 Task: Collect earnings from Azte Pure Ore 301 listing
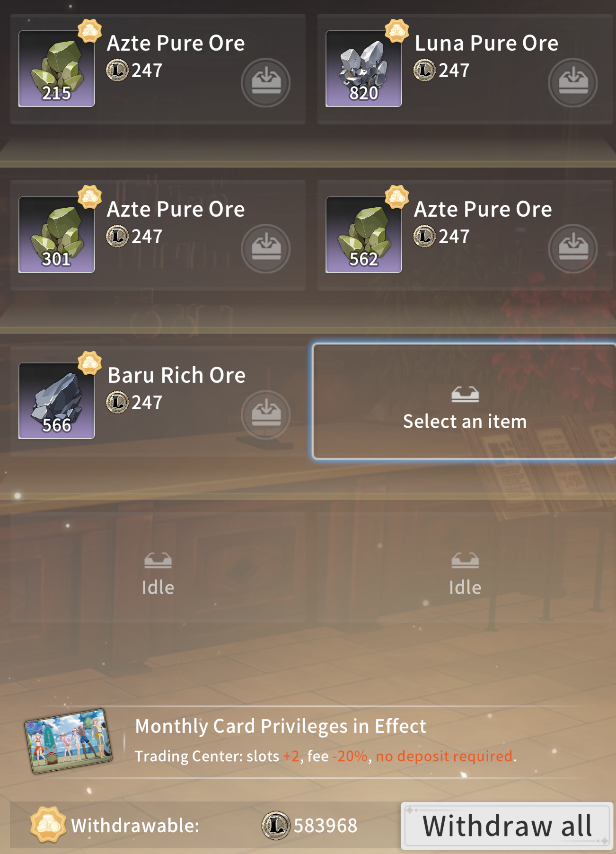coord(266,248)
